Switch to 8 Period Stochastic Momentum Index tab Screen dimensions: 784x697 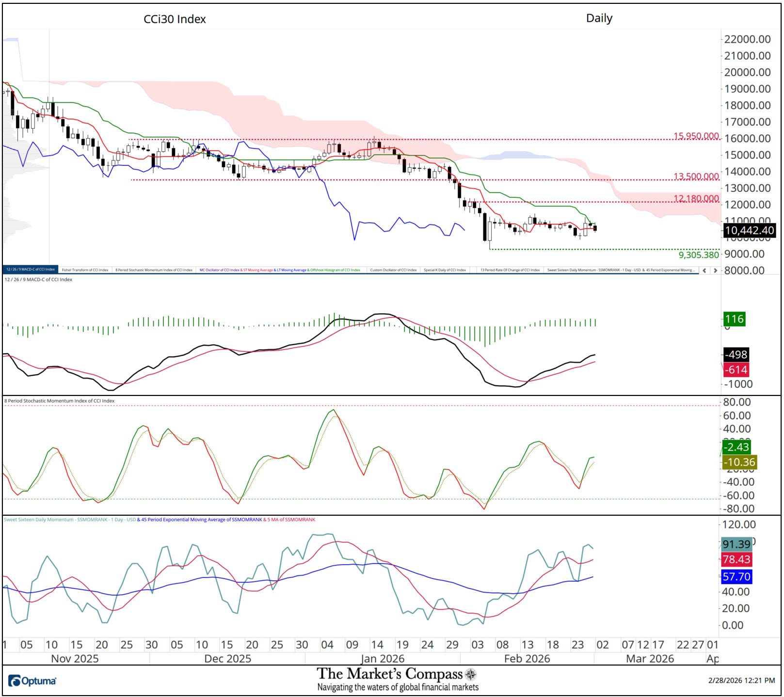pyautogui.click(x=154, y=270)
